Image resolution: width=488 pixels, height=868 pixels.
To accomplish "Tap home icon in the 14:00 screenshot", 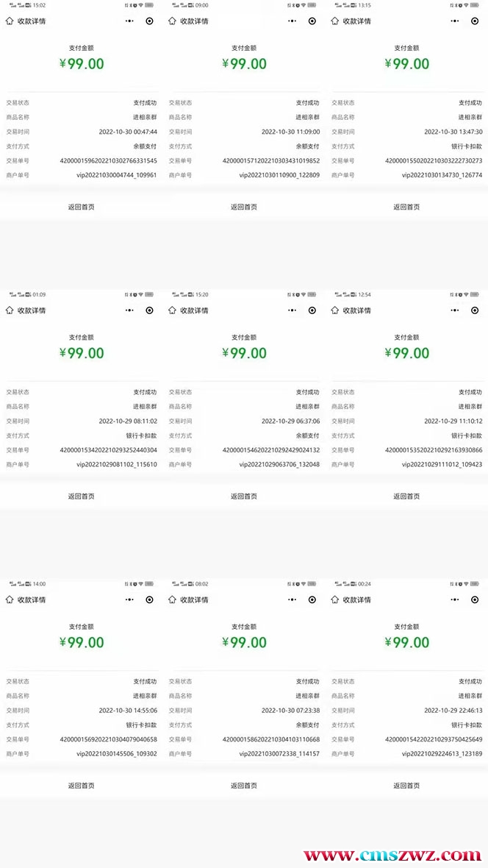I will tap(10, 600).
